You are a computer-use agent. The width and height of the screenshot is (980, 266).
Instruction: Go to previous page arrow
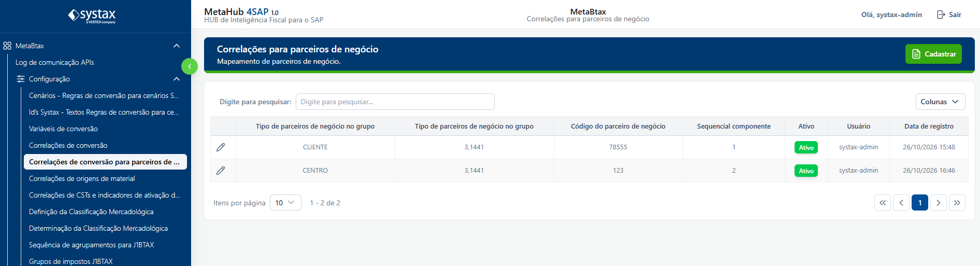901,203
